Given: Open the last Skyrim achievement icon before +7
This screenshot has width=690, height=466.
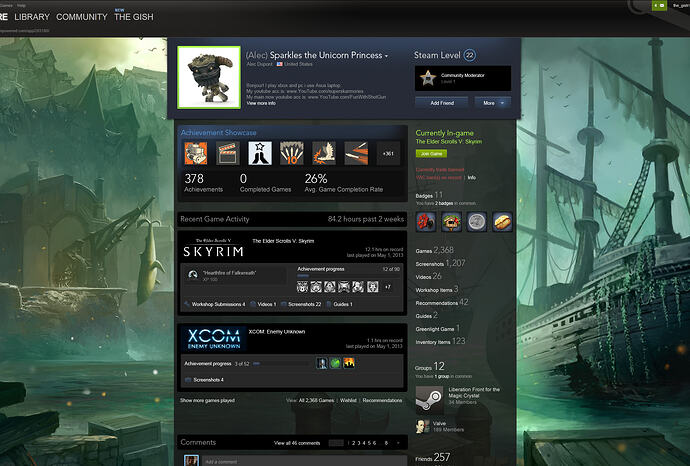Looking at the screenshot, I should point(373,287).
